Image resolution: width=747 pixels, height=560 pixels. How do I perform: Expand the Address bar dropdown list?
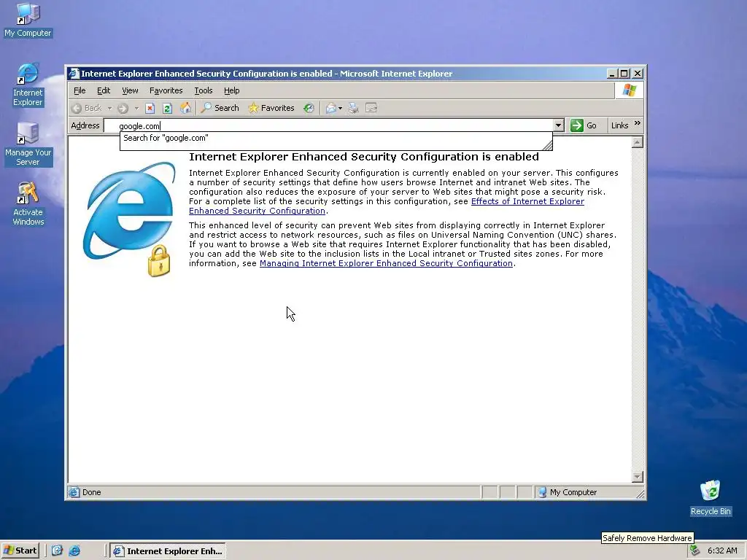point(558,125)
